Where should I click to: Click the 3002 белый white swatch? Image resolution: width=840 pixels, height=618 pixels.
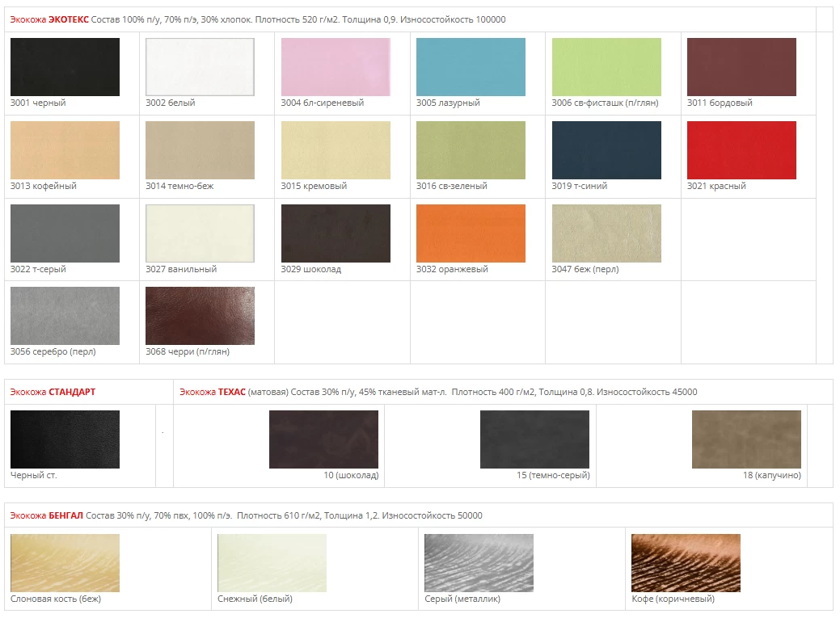pyautogui.click(x=200, y=67)
